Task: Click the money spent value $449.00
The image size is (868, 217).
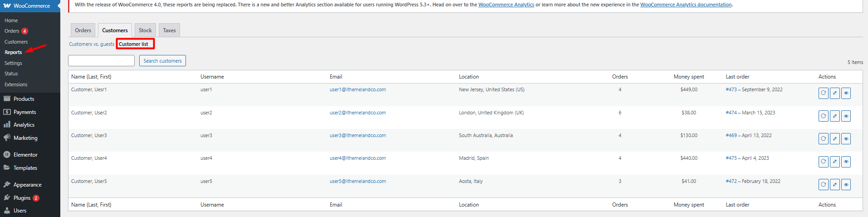Action: 689,89
